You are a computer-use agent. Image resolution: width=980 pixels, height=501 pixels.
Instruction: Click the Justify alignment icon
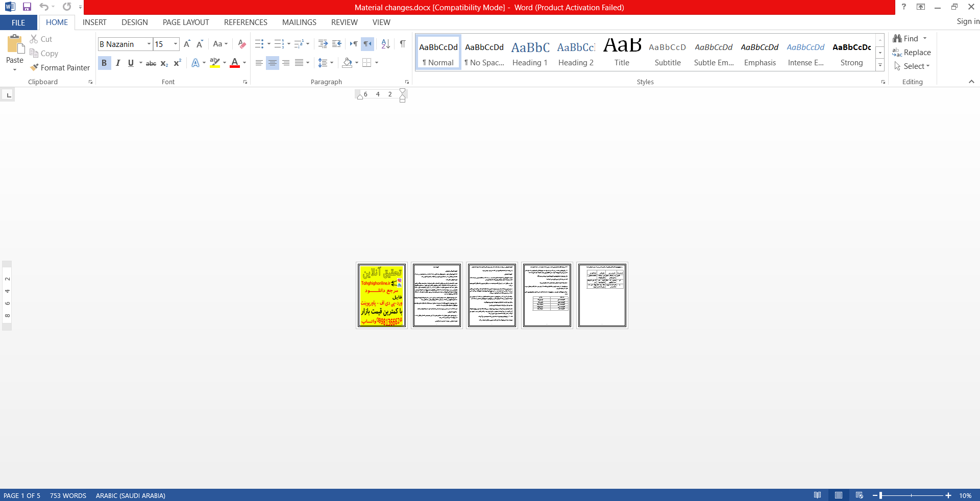coord(299,63)
